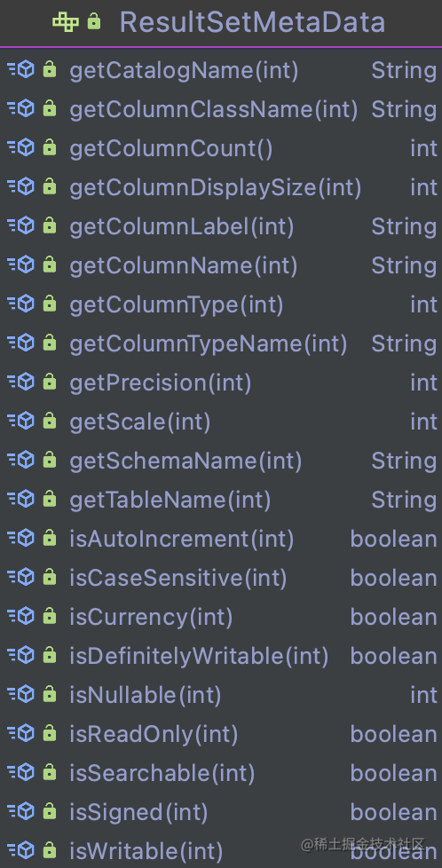Select the isAutoIncrement(int) method
The height and width of the screenshot is (868, 442).
pos(182,538)
